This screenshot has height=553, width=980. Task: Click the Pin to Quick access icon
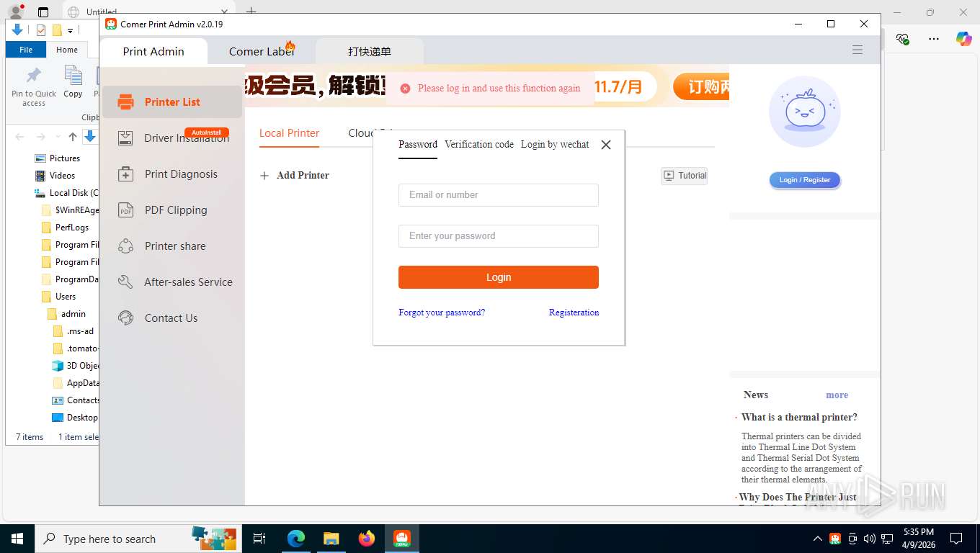pos(34,75)
